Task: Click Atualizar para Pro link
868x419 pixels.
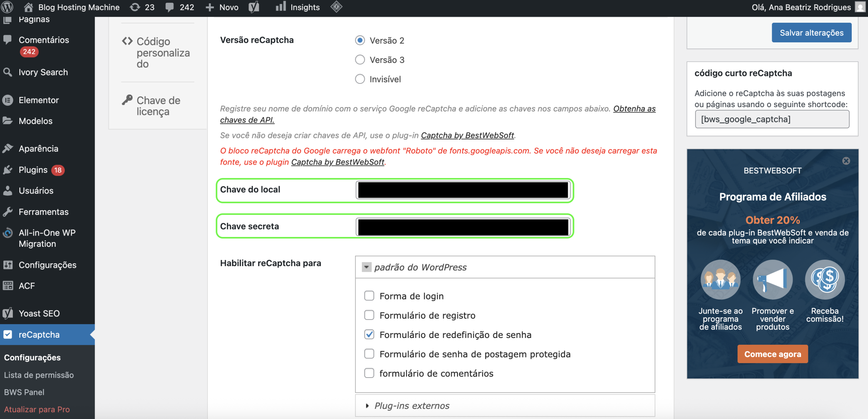Action: tap(37, 409)
